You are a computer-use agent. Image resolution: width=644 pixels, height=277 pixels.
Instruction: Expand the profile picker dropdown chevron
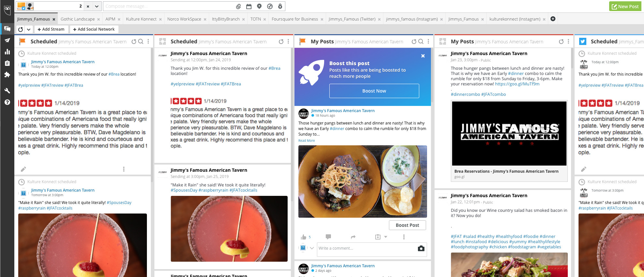(x=97, y=6)
